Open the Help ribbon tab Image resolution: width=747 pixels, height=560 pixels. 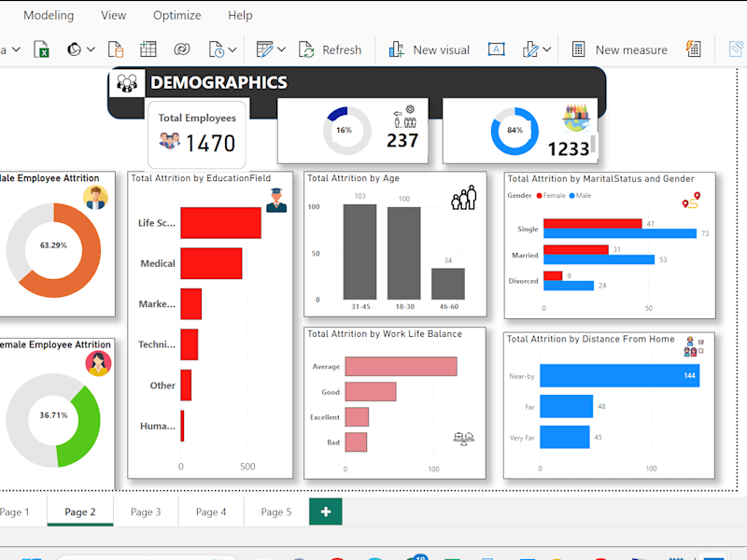coord(240,15)
